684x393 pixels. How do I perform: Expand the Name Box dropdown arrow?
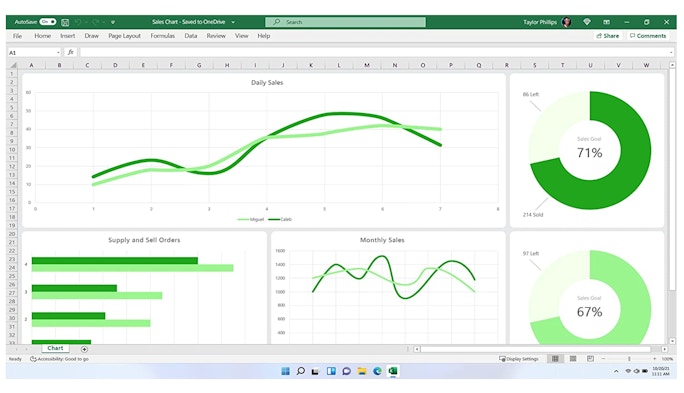coord(58,52)
